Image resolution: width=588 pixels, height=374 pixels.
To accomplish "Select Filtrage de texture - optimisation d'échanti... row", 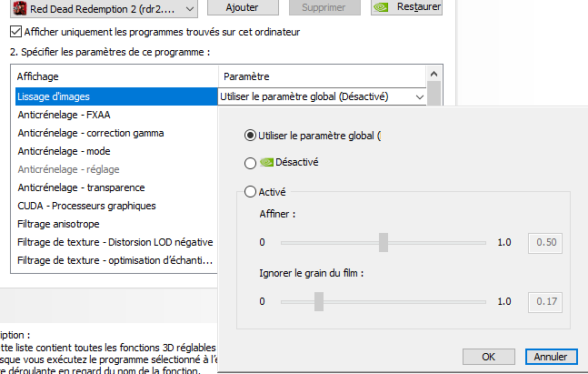I will point(116,260).
